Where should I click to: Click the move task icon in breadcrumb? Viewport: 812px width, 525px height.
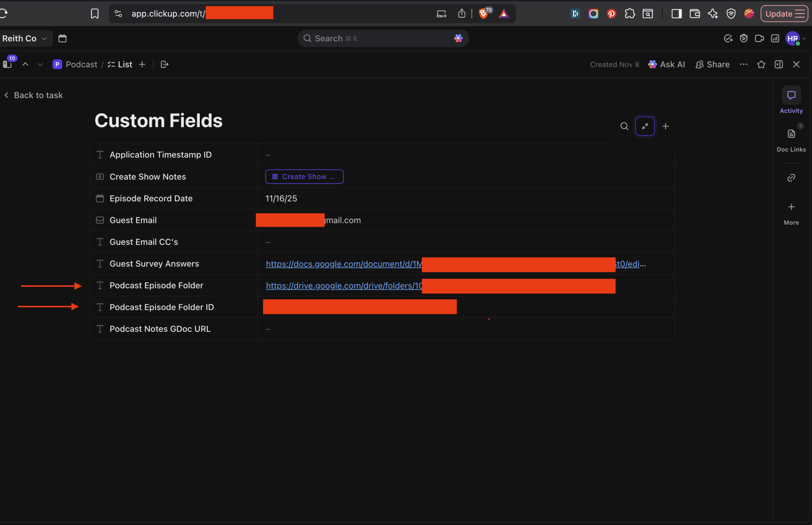pyautogui.click(x=164, y=64)
